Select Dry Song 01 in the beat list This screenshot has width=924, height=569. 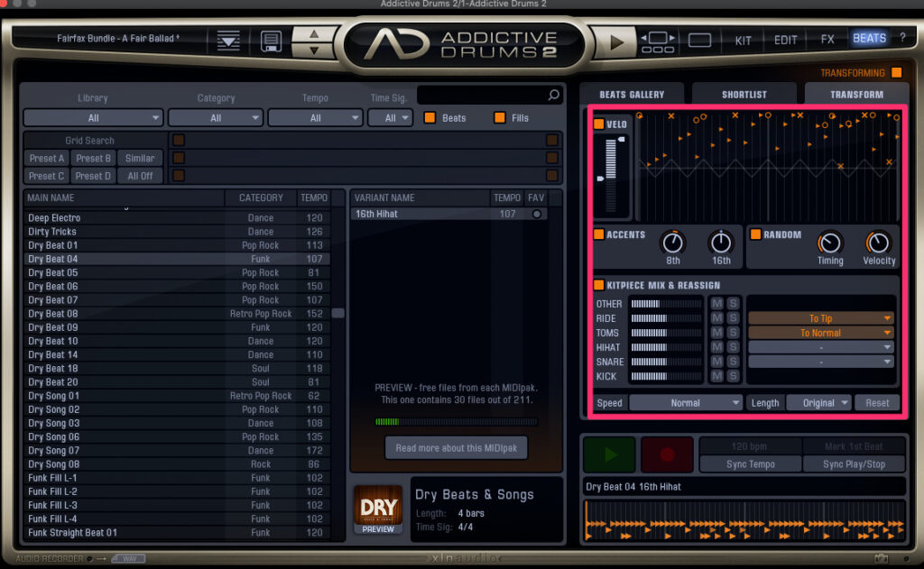click(54, 396)
